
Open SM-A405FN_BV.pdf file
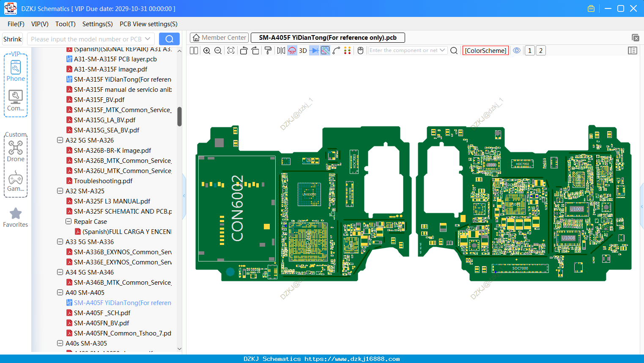point(101,323)
